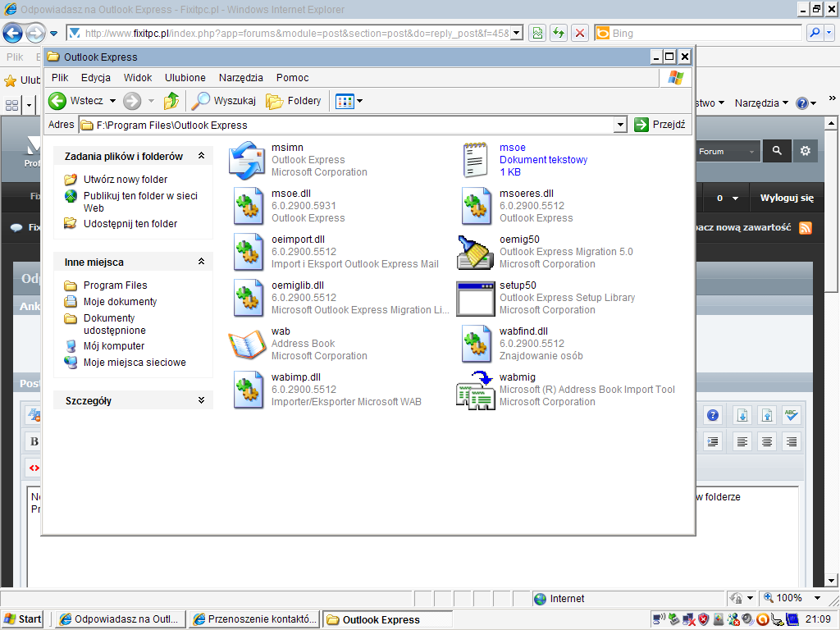Click the IE help question mark icon
Screen dimensions: 840x630
pos(802,103)
